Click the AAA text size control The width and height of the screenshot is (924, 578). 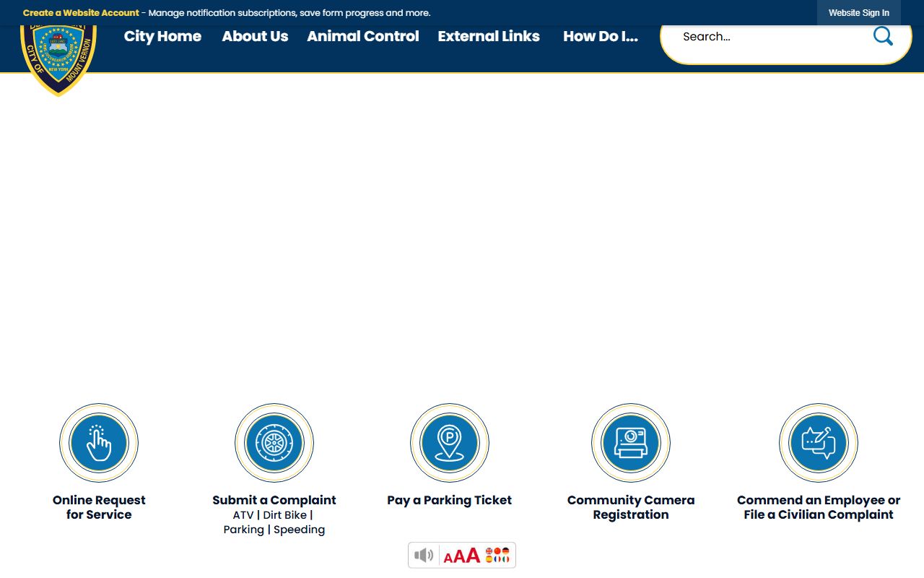462,555
